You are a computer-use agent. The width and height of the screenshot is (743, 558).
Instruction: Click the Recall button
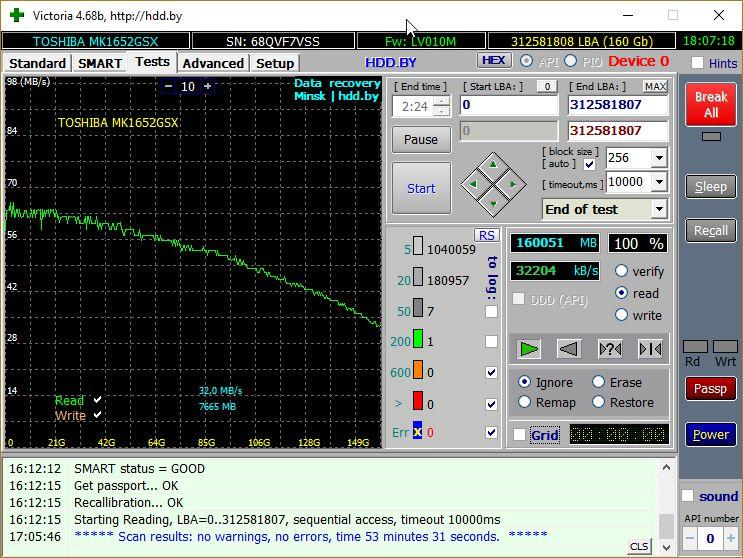[711, 231]
